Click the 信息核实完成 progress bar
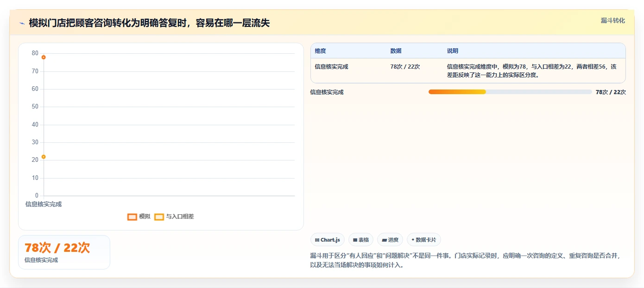The image size is (644, 288). (510, 92)
